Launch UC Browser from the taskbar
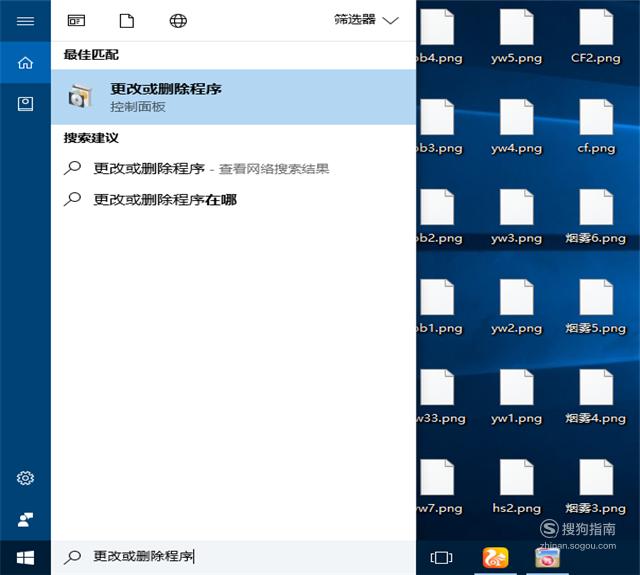640x575 pixels. 496,558
